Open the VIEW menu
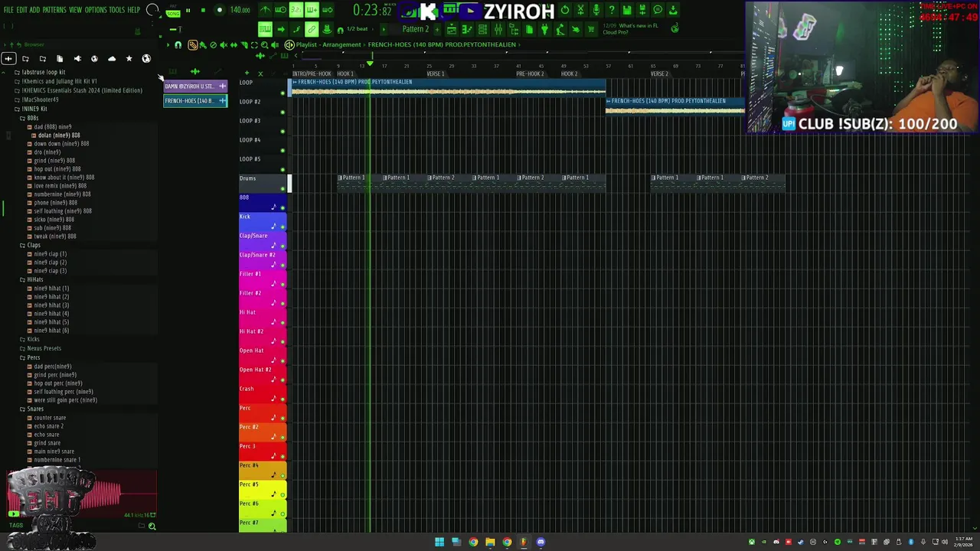 point(76,10)
